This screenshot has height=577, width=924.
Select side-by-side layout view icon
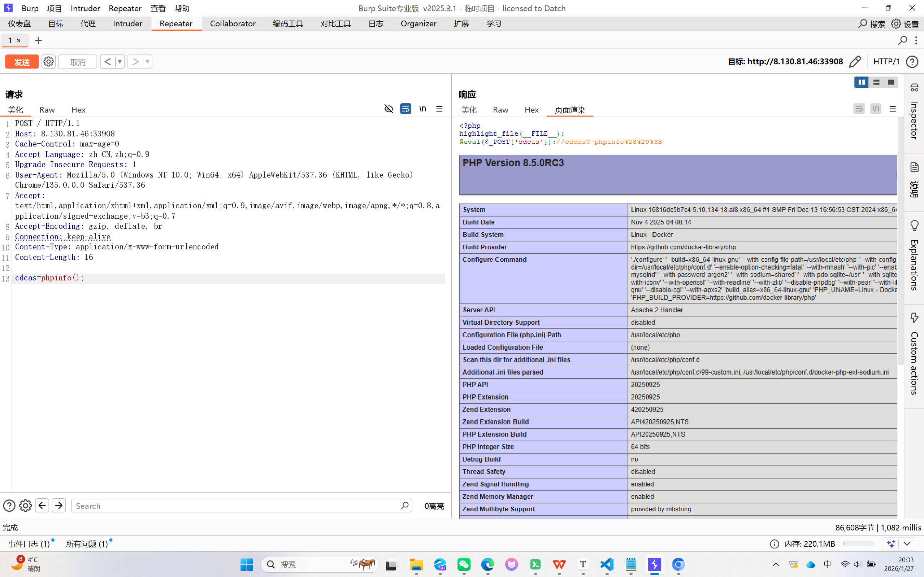coord(862,82)
